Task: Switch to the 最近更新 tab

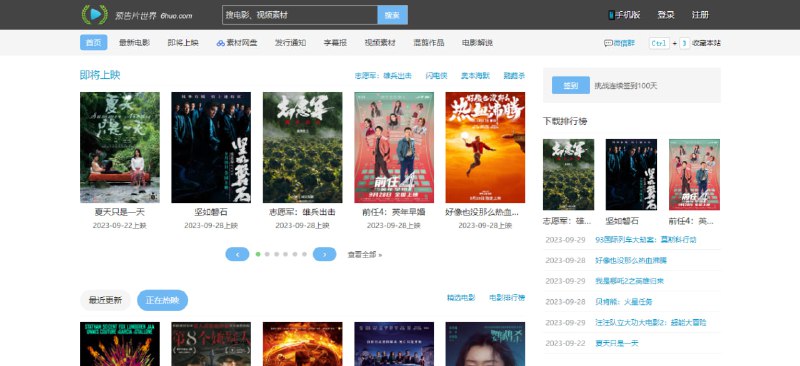Action: [105, 300]
